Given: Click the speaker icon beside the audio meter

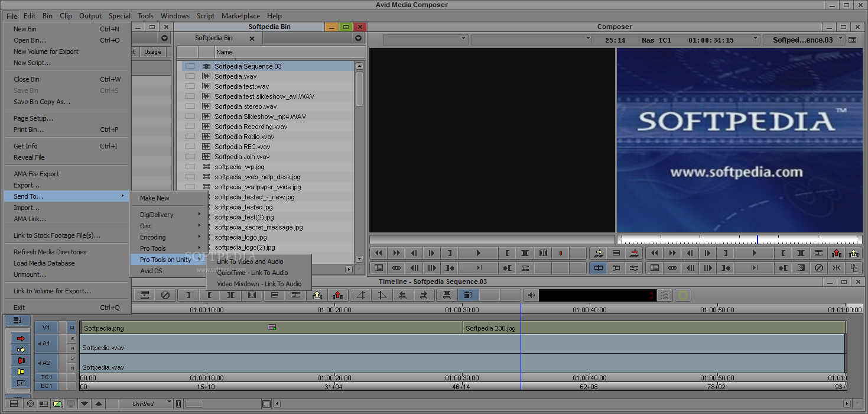Looking at the screenshot, I should click(x=531, y=295).
